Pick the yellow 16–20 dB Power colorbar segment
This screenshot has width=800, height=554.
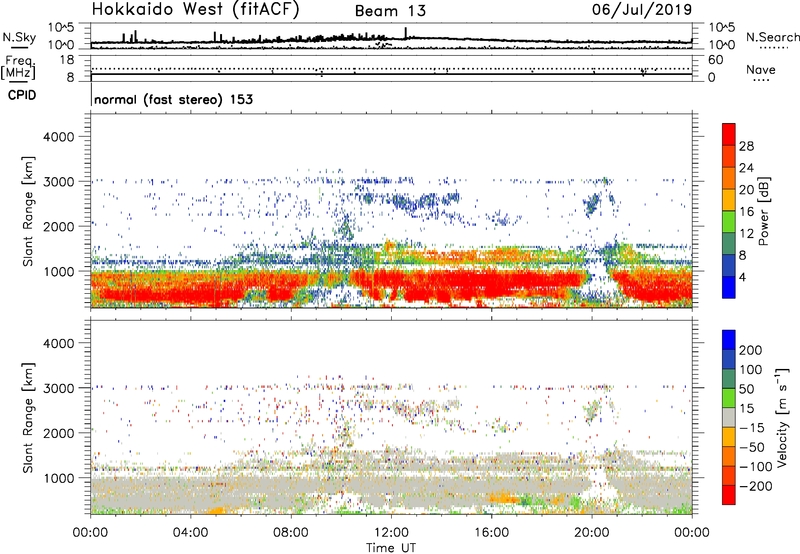coord(729,200)
